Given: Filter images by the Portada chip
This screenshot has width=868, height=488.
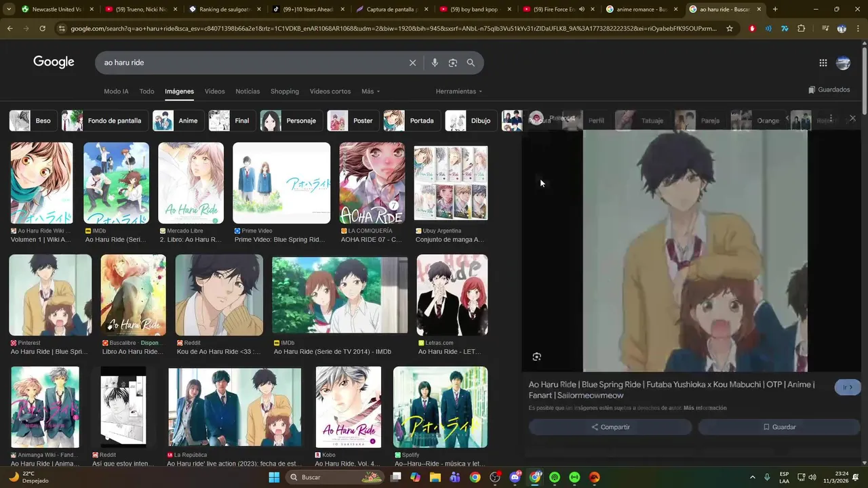Looking at the screenshot, I should coord(412,121).
